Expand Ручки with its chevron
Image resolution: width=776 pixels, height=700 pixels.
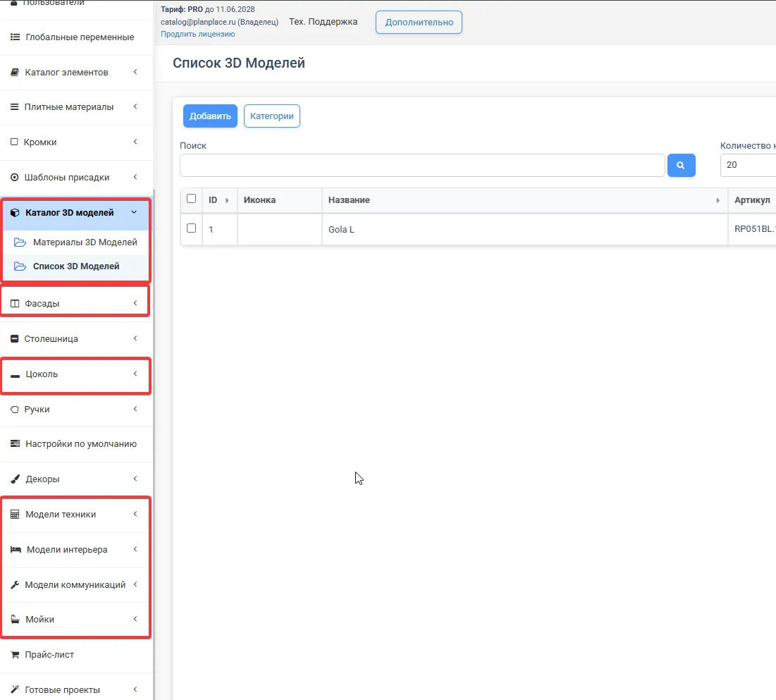pyautogui.click(x=135, y=409)
